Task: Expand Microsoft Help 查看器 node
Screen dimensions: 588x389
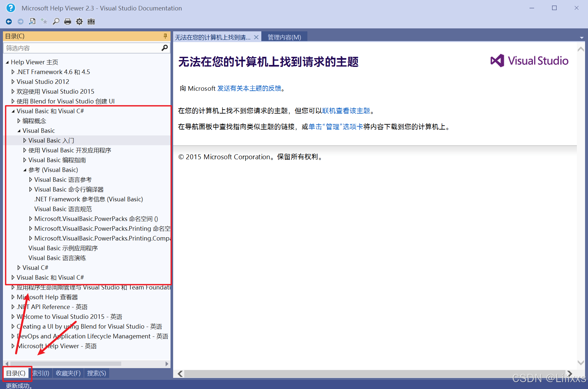Action: [x=13, y=297]
